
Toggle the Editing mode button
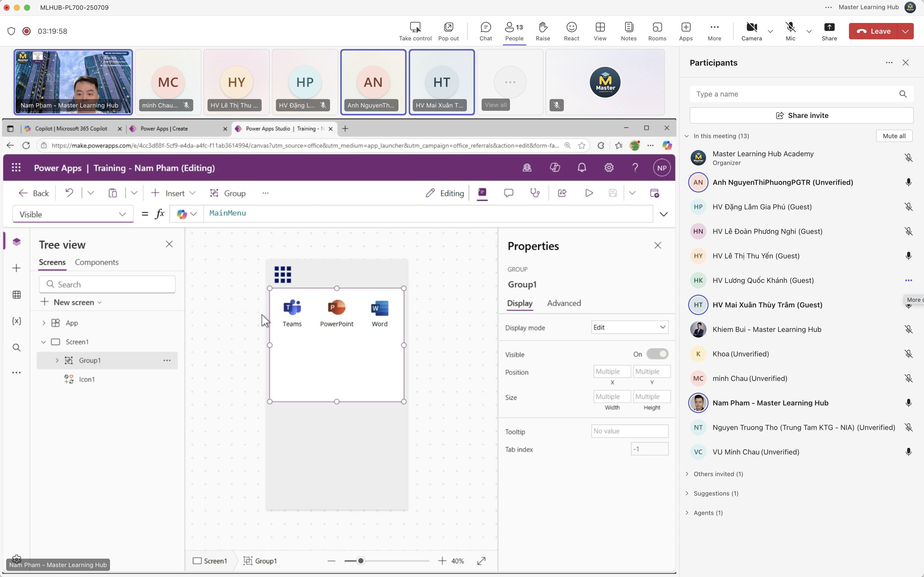[x=444, y=193]
